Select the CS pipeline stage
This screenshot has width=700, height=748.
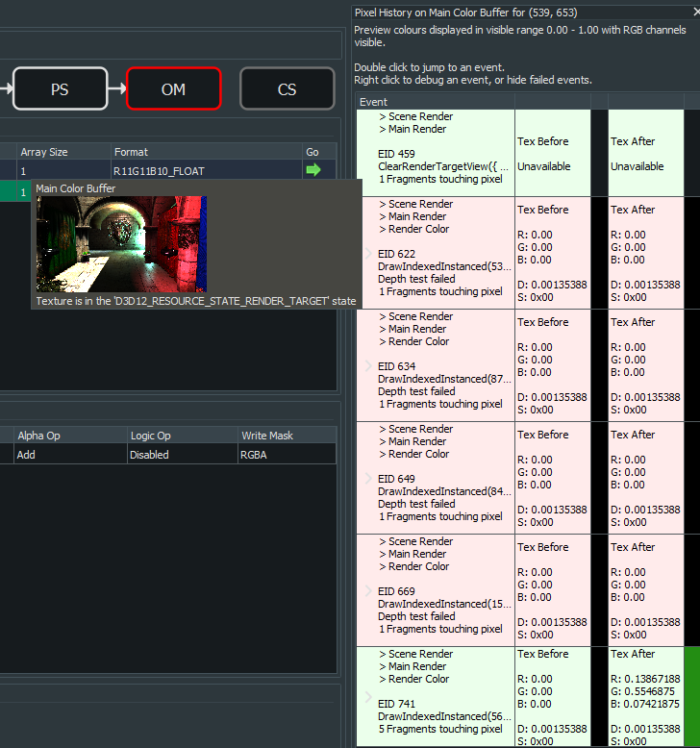click(287, 88)
